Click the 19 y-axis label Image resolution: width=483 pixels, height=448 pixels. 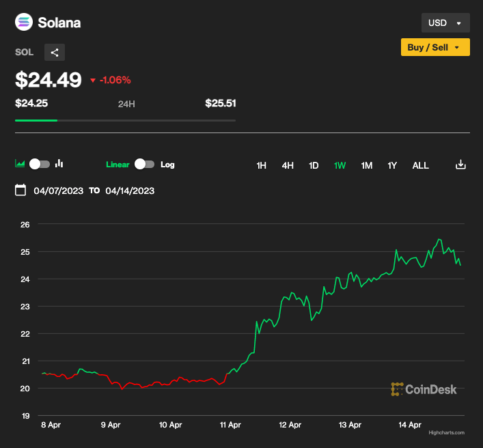(25, 416)
